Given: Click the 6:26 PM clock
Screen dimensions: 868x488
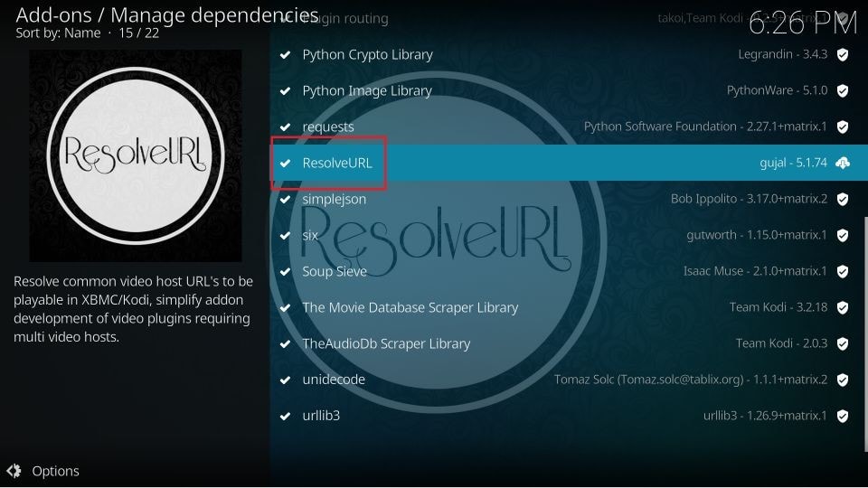Looking at the screenshot, I should tap(803, 23).
